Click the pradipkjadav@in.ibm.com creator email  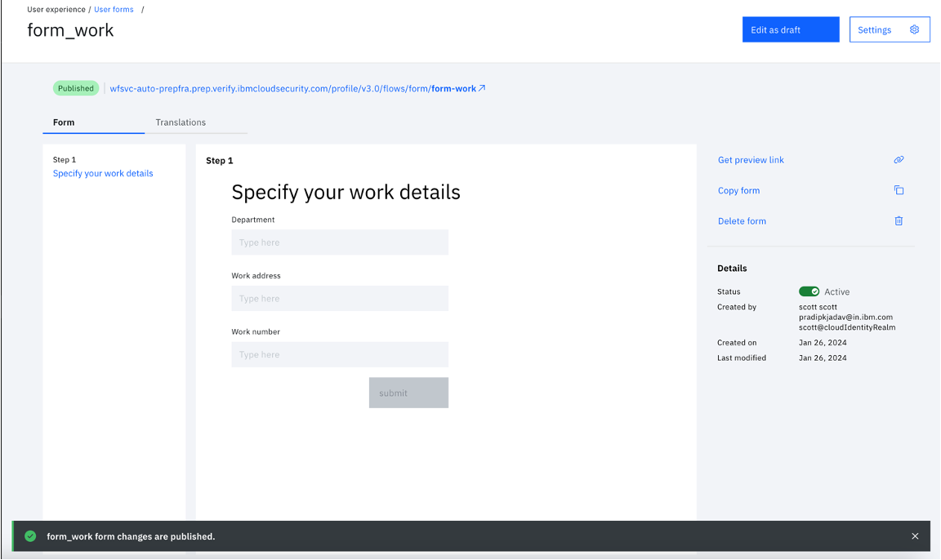(845, 318)
